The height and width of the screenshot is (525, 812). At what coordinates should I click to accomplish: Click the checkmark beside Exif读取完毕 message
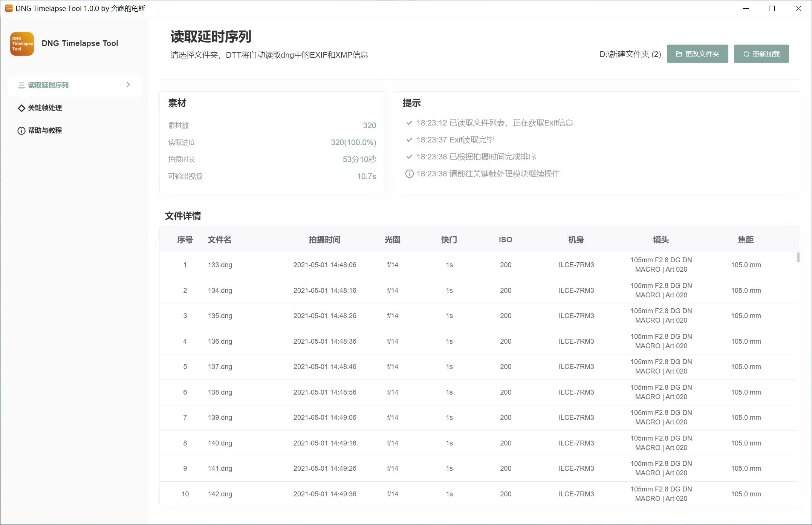[409, 140]
